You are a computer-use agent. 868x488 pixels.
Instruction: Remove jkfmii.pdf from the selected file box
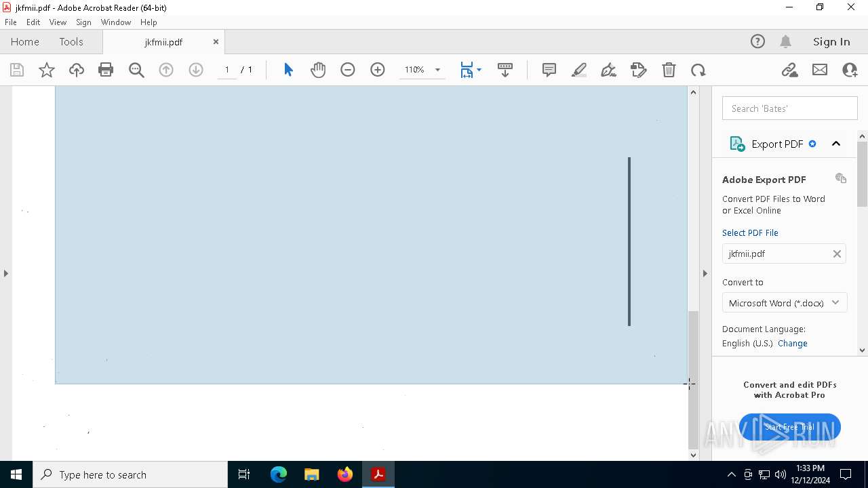(837, 253)
